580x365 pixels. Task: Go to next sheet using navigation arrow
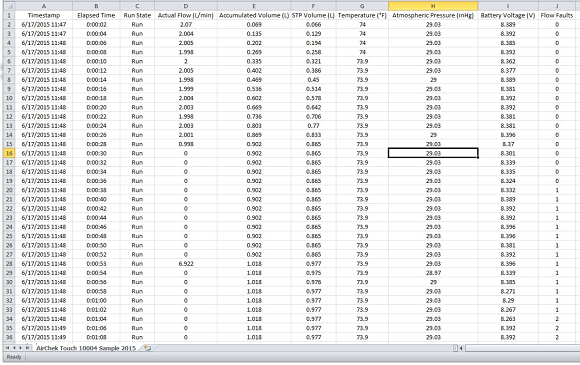coord(20,348)
